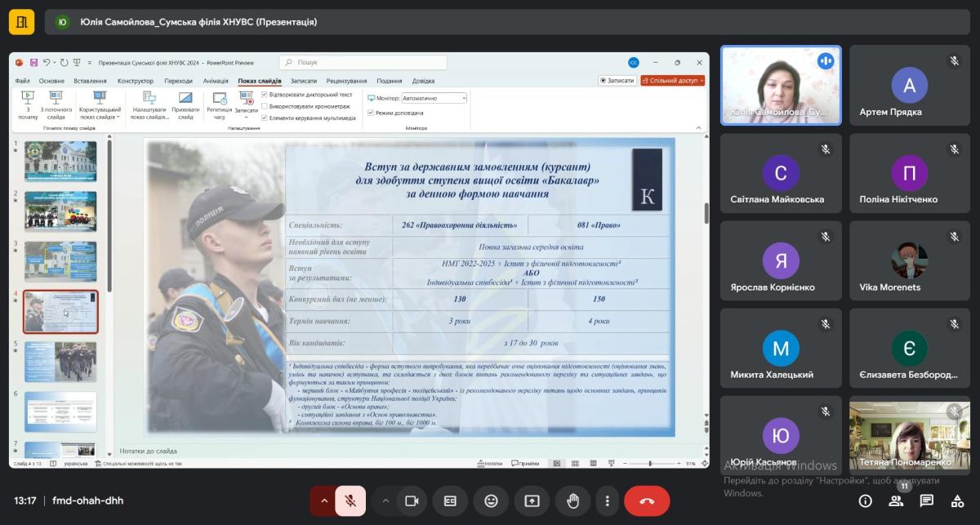Raise hand in the meeting
This screenshot has height=525, width=980.
pyautogui.click(x=572, y=501)
